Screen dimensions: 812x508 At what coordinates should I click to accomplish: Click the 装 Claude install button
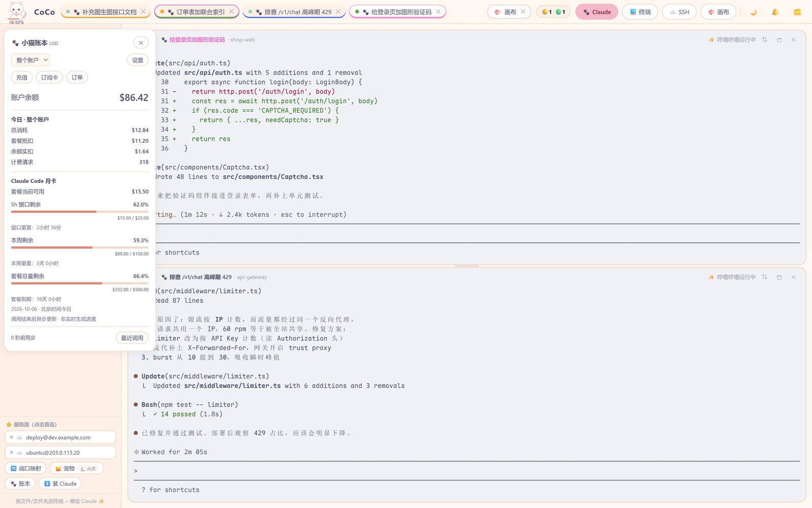coord(60,484)
